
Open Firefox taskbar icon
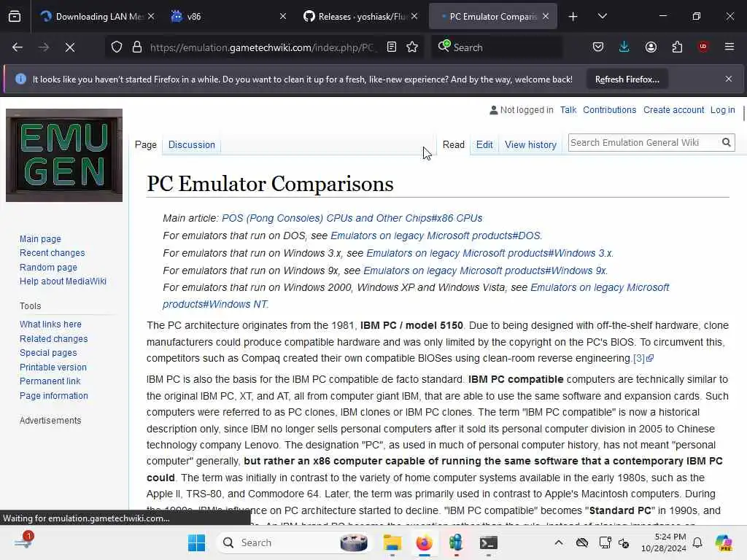pyautogui.click(x=424, y=542)
